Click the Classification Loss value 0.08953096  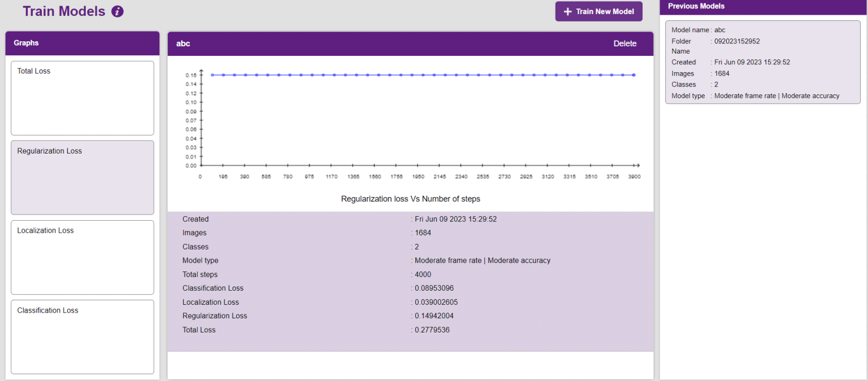point(435,288)
